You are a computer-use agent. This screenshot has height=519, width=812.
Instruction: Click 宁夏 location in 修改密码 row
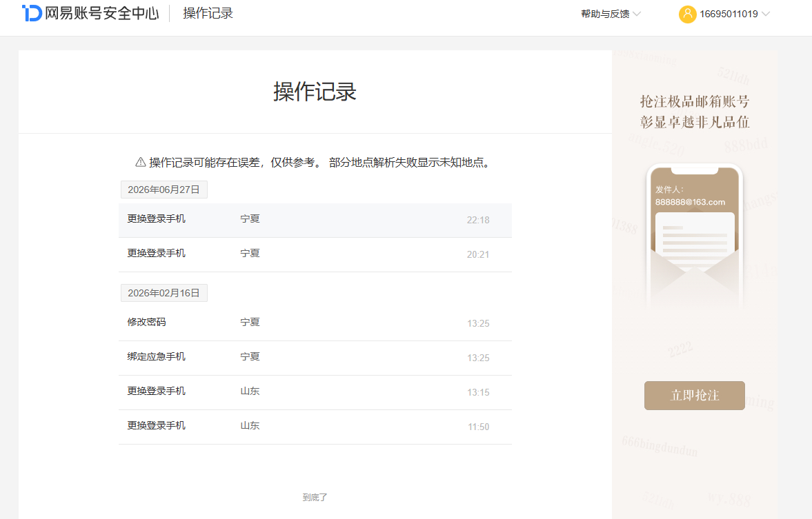[250, 322]
